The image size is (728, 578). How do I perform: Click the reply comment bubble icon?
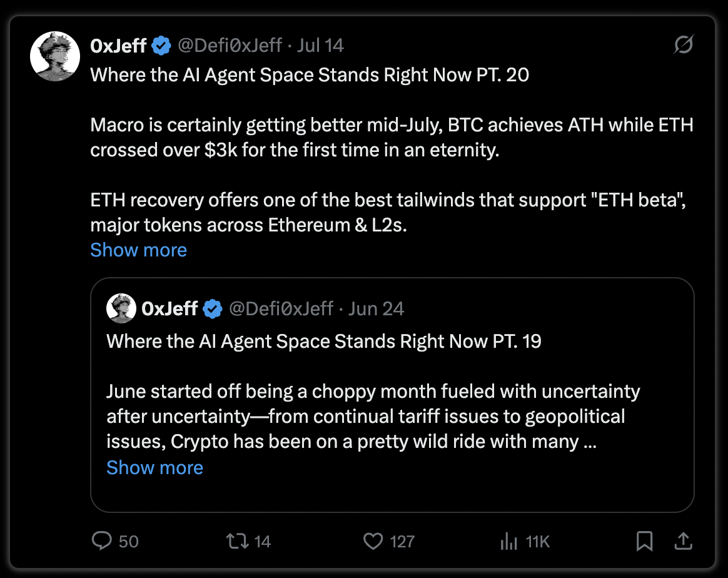[x=102, y=541]
